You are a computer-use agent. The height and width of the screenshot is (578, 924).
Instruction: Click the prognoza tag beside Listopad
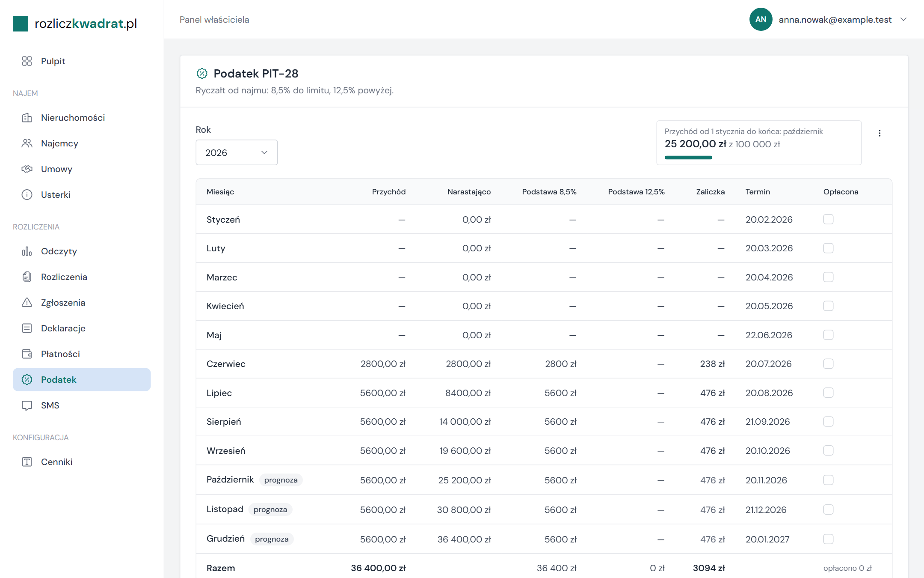pyautogui.click(x=270, y=509)
